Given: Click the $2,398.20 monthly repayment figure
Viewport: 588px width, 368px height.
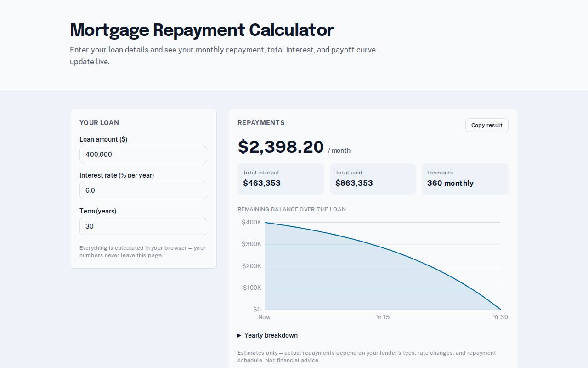Looking at the screenshot, I should pos(281,147).
